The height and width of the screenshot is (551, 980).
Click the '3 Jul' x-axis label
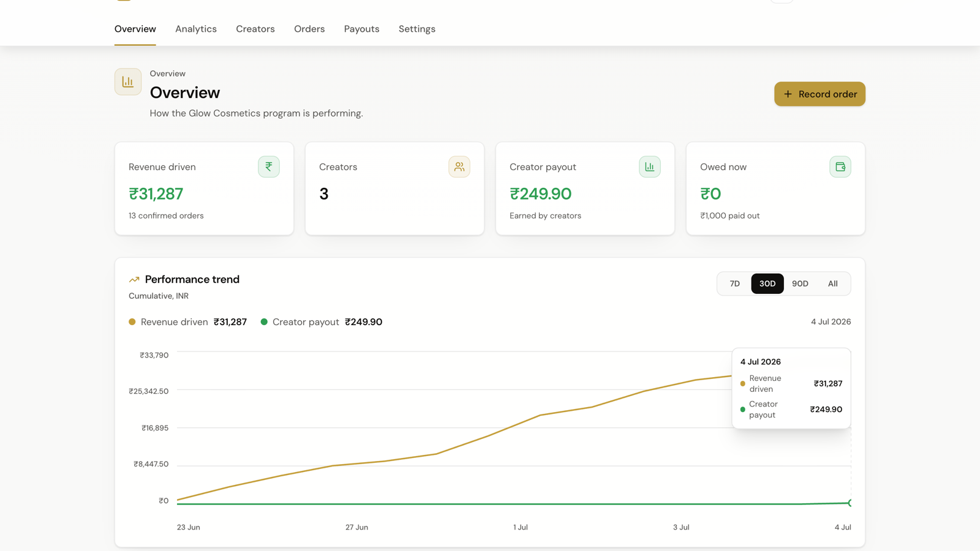(x=681, y=527)
